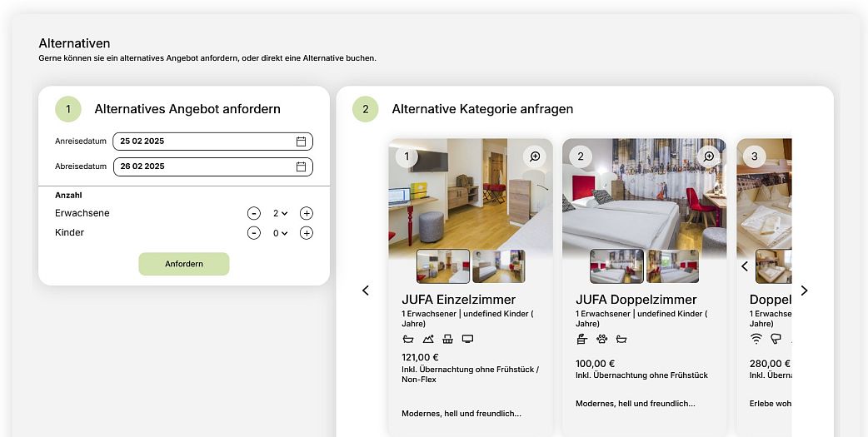Click the price 100,00 €
Viewport: 868px width, 437px height.
coord(595,364)
